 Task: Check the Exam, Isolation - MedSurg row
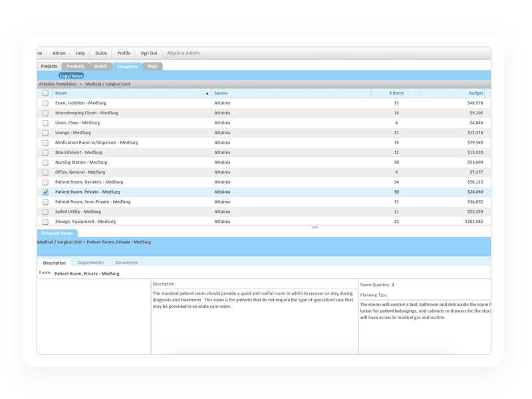(x=45, y=103)
